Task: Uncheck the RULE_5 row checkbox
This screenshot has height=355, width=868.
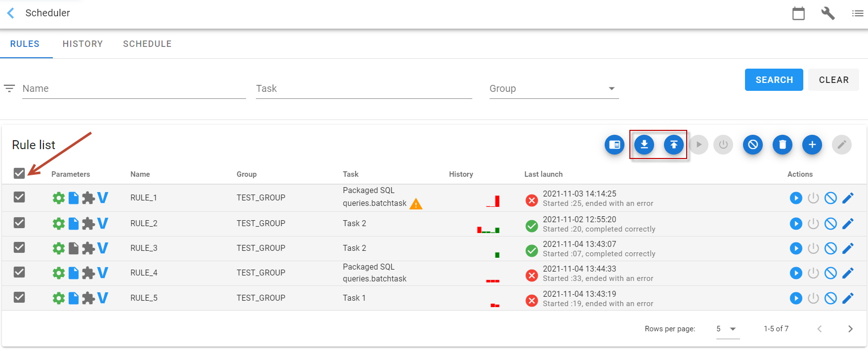Action: coord(19,297)
